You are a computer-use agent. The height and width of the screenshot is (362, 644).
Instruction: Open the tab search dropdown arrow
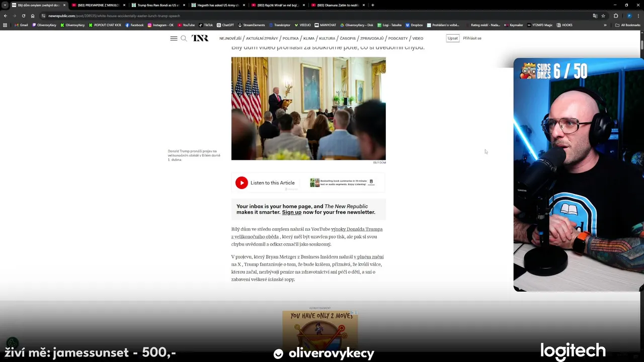tap(5, 5)
